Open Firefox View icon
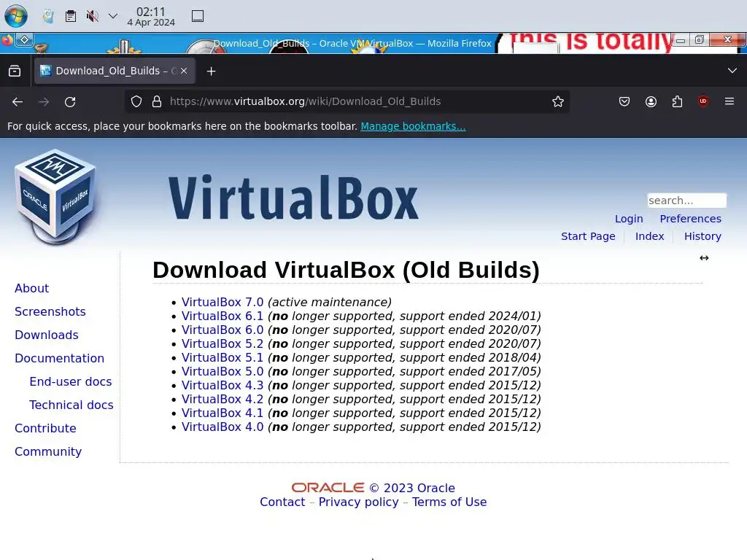 click(15, 71)
